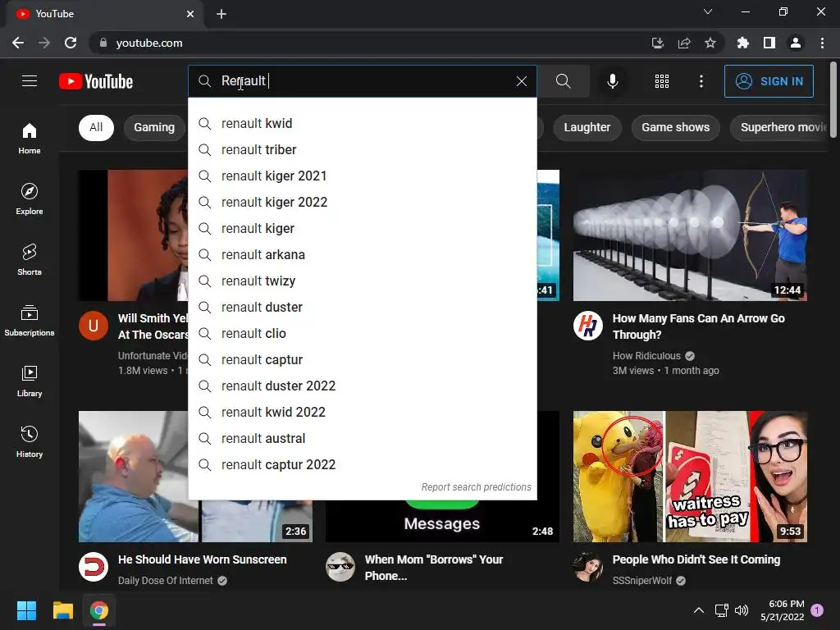Screen dimensions: 840x630
Task: Select the Gaming filter chip
Action: point(154,127)
